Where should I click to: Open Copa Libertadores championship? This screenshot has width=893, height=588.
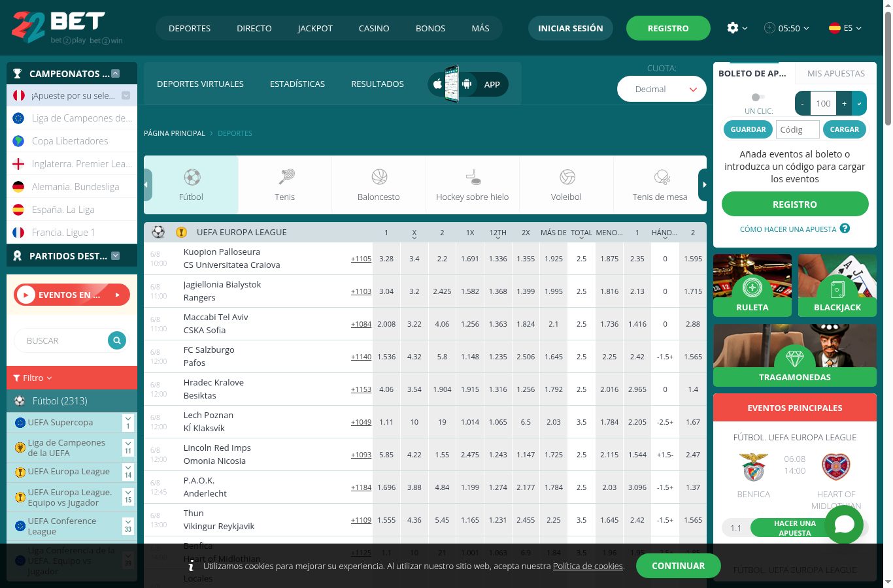(72, 141)
